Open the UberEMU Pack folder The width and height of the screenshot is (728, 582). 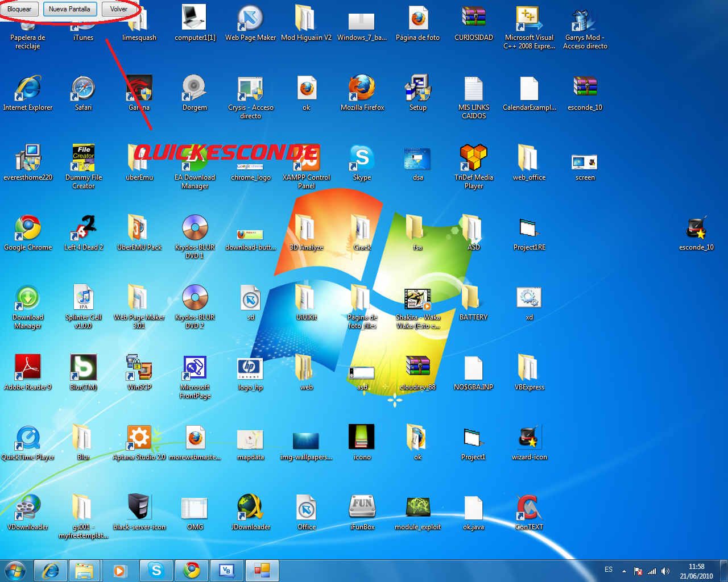click(x=139, y=234)
